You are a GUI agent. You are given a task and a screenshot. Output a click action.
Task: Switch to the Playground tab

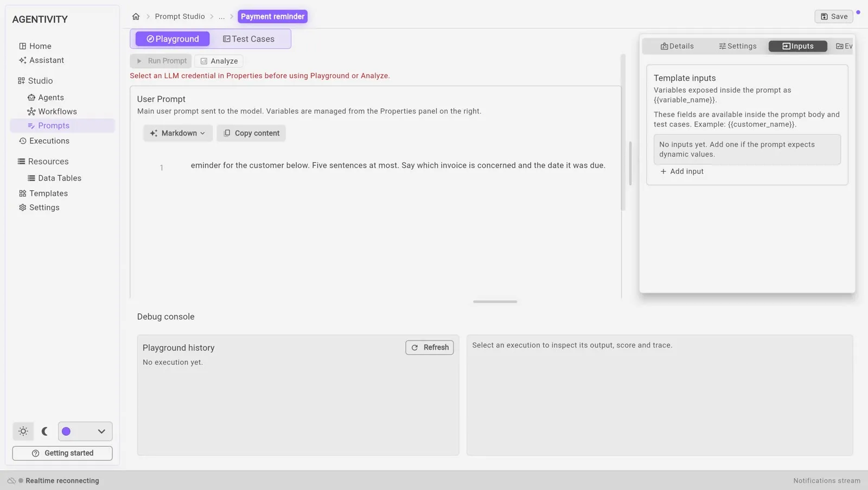coord(173,39)
